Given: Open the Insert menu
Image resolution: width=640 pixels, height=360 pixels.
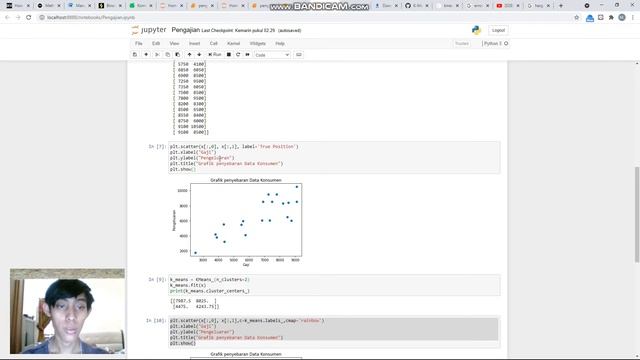Looking at the screenshot, I should coord(194,43).
